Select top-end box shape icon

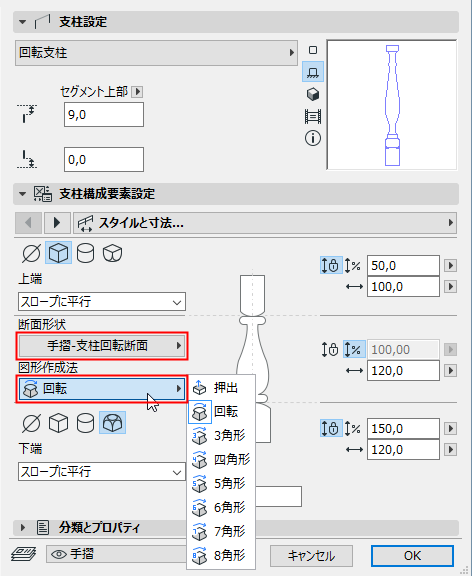58,253
